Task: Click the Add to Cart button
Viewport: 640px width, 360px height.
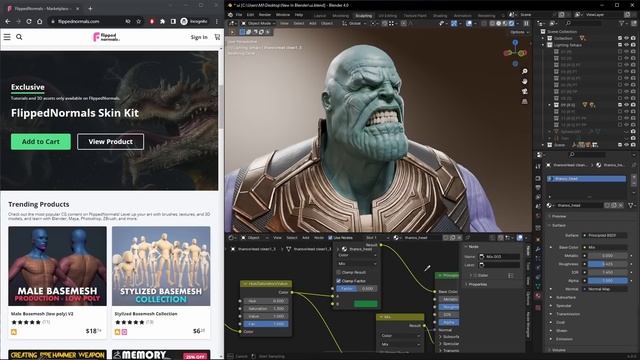Action: (x=41, y=142)
